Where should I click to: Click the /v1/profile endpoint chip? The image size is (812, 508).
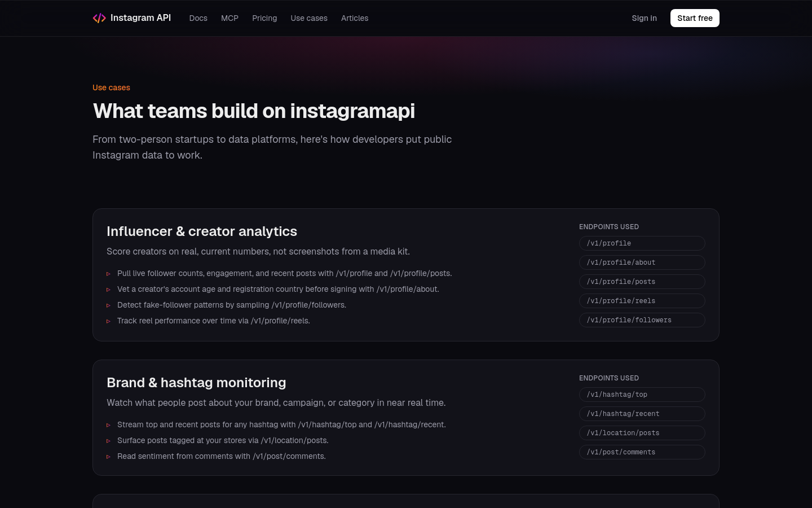[642, 243]
